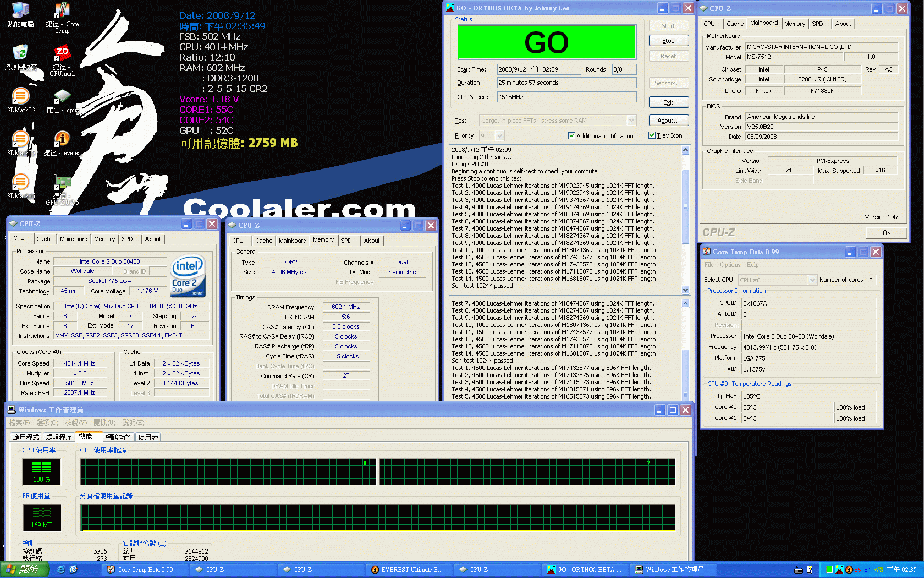Open the everest shortcut desktop icon
Viewport: 924px width, 578px height.
click(x=62, y=143)
